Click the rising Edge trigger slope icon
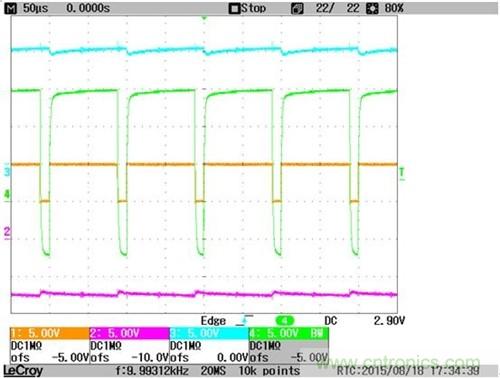Image resolution: width=500 pixels, height=378 pixels. coord(244,321)
